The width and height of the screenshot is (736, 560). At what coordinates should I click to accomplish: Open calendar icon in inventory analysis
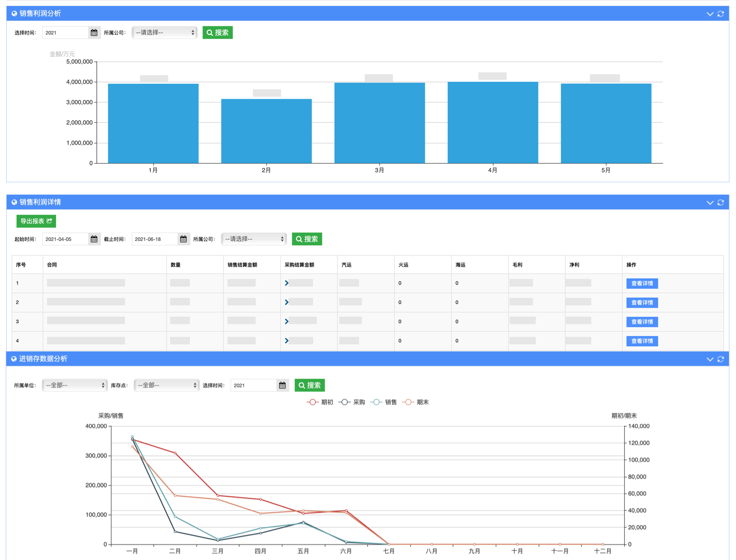[282, 385]
